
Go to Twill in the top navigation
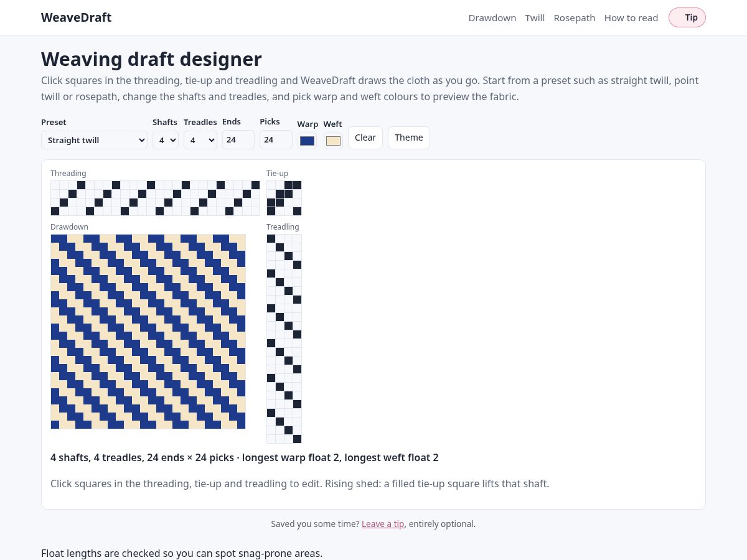pyautogui.click(x=535, y=18)
